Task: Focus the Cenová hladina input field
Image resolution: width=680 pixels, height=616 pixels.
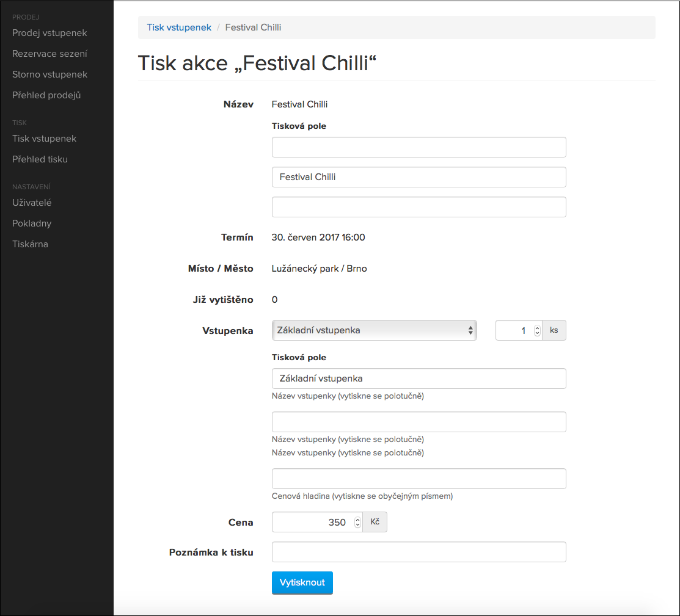Action: click(x=419, y=479)
